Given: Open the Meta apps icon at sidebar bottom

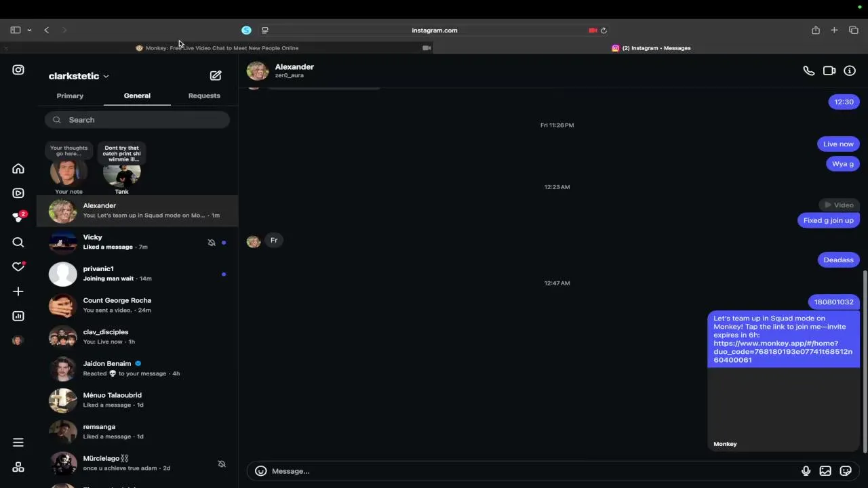Looking at the screenshot, I should pos(18,467).
